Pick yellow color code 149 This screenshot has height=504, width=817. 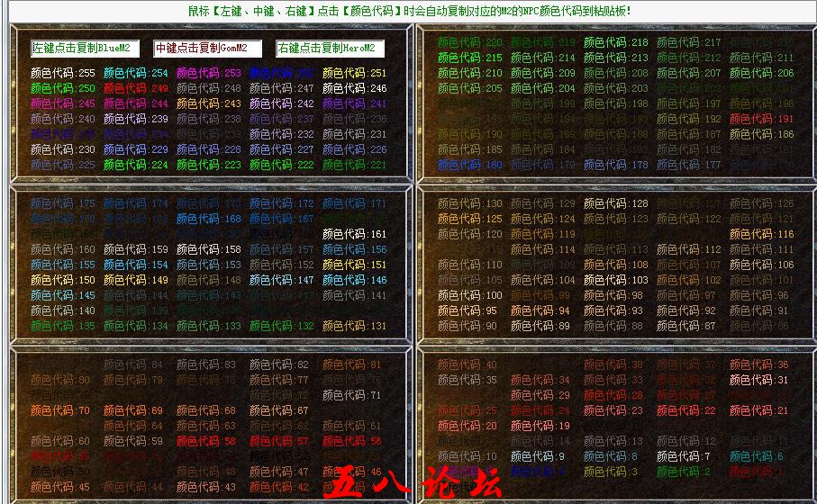pyautogui.click(x=136, y=280)
